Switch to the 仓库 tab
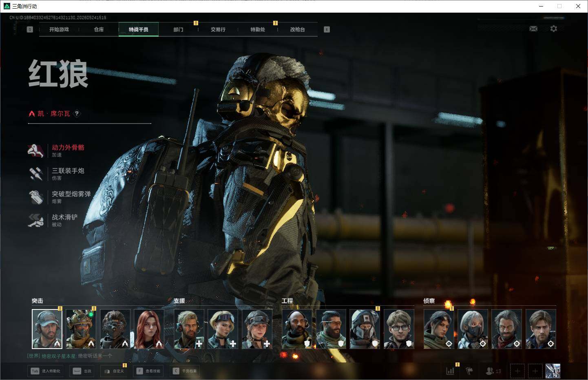 pos(99,29)
